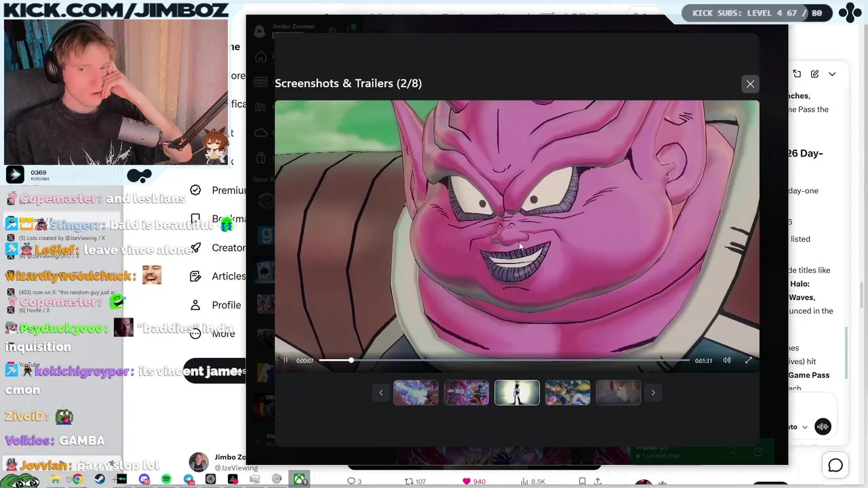The height and width of the screenshot is (488, 868).
Task: Open Telegram from the taskbar
Action: click(x=189, y=479)
